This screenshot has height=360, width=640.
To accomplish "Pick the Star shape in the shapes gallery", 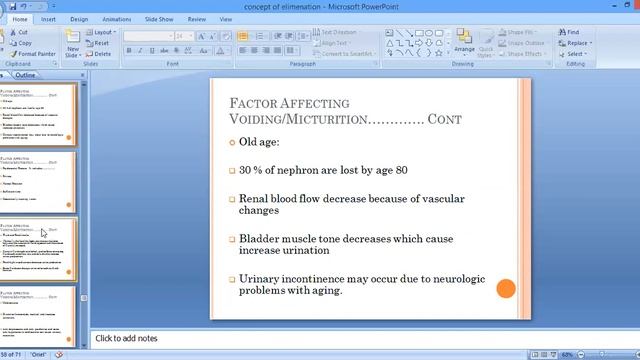I will click(x=439, y=53).
